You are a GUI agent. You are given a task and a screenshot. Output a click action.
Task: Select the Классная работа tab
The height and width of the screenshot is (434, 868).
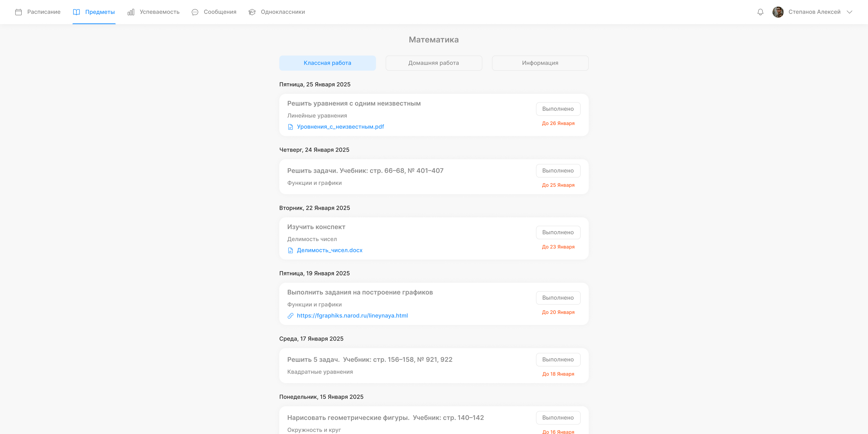coord(327,63)
